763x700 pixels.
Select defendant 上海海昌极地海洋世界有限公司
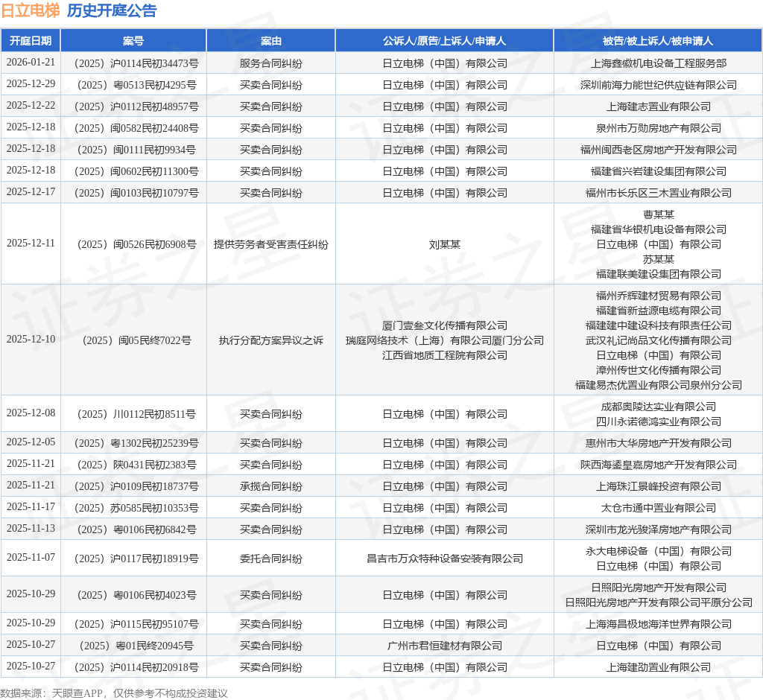pyautogui.click(x=659, y=624)
